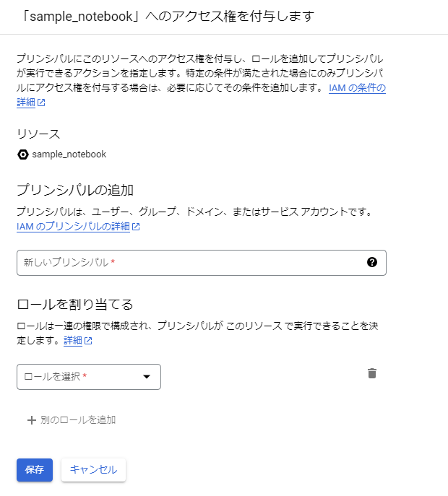Viewport: 448px width, 496px height.
Task: Open the IAM のプリンシパルの詳細 link
Action: pos(73,226)
